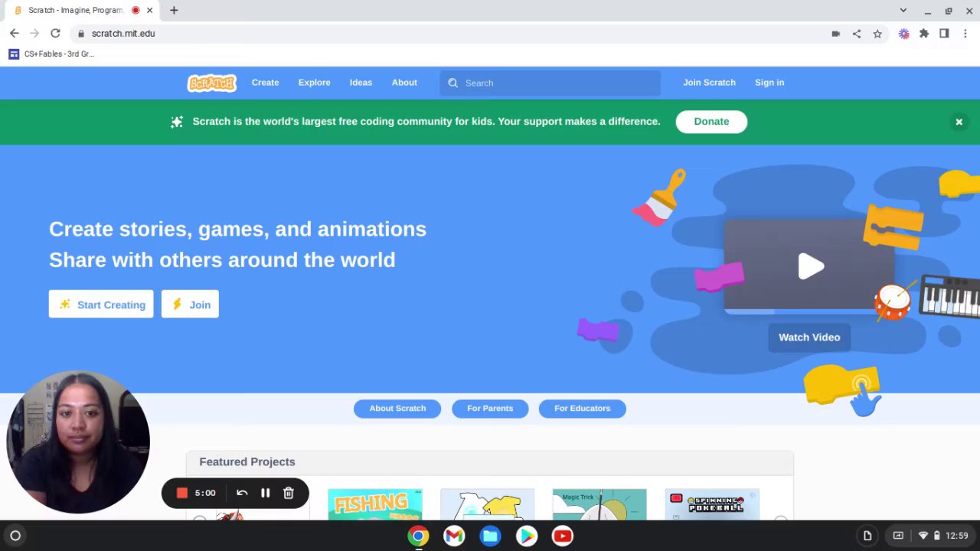Click the colorful extension icon
This screenshot has height=551, width=980.
[x=904, y=34]
